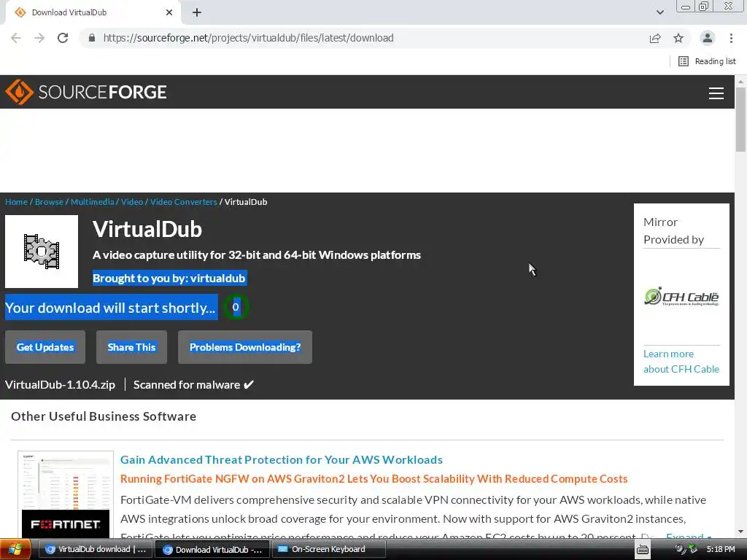Image resolution: width=747 pixels, height=560 pixels.
Task: Open the Video breadcrumb link
Action: (132, 202)
